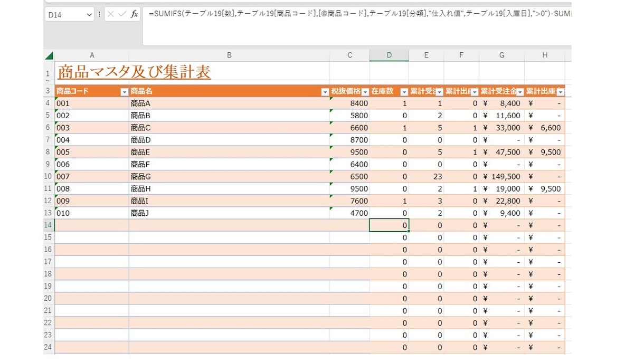Select product code cell 010
The height and width of the screenshot is (362, 644).
coord(92,213)
